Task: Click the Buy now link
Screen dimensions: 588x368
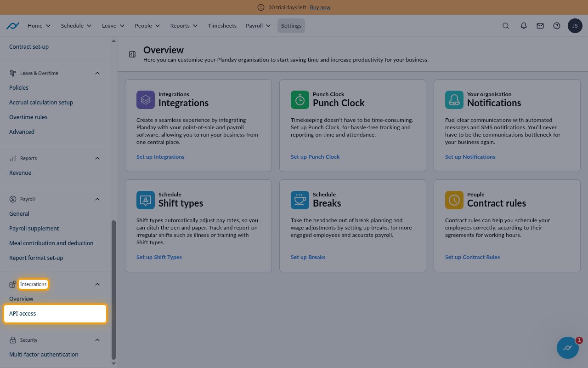Action: (320, 7)
